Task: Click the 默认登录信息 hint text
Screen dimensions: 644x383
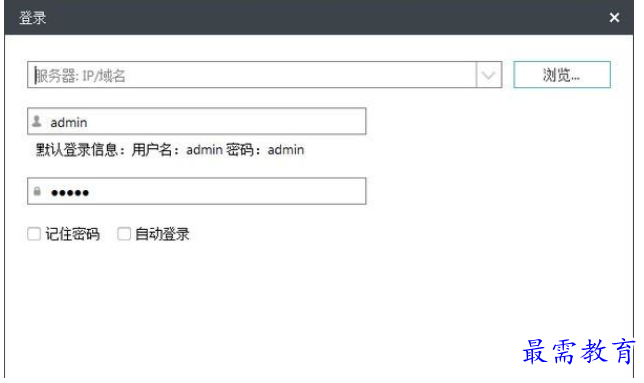Action: [170, 150]
